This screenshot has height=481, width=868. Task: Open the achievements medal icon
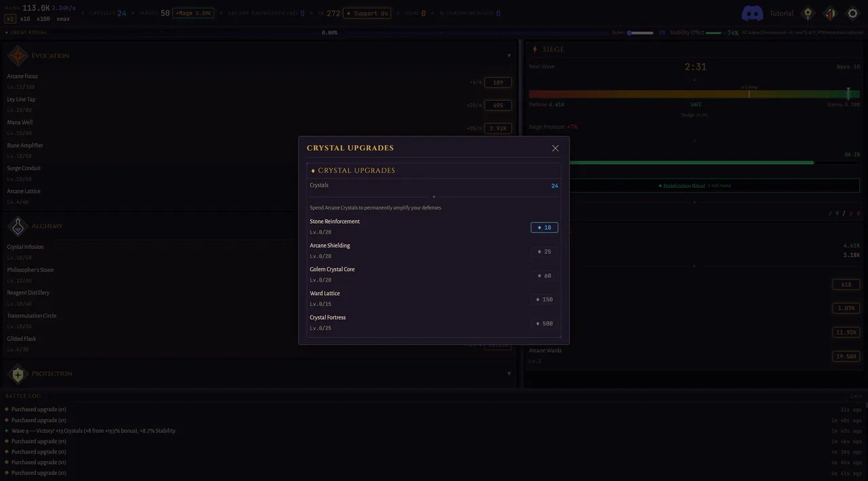click(x=807, y=13)
